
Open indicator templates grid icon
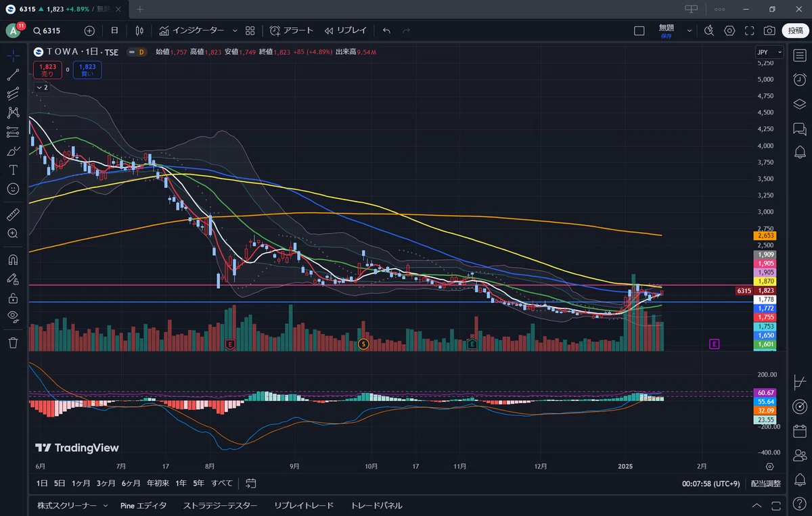(x=250, y=30)
